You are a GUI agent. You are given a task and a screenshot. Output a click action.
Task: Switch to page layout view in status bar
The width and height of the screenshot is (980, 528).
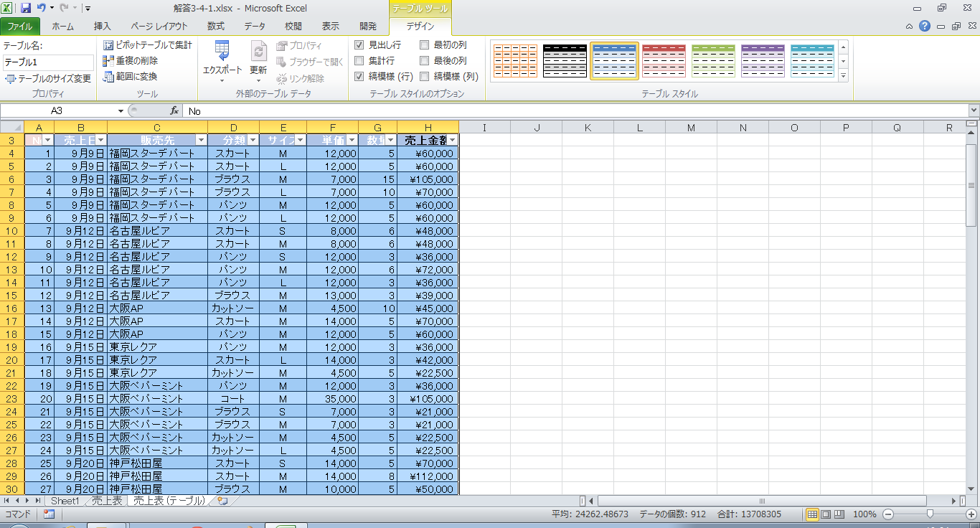pyautogui.click(x=826, y=514)
